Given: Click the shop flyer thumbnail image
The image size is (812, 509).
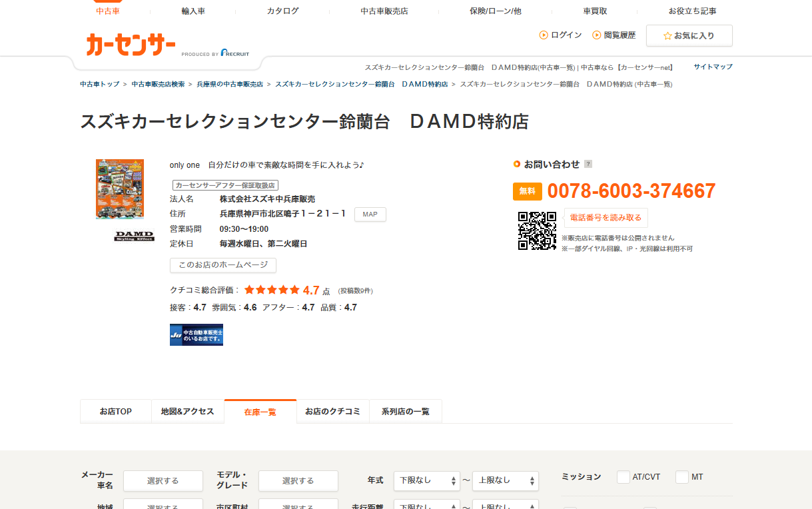Looking at the screenshot, I should pos(119,189).
